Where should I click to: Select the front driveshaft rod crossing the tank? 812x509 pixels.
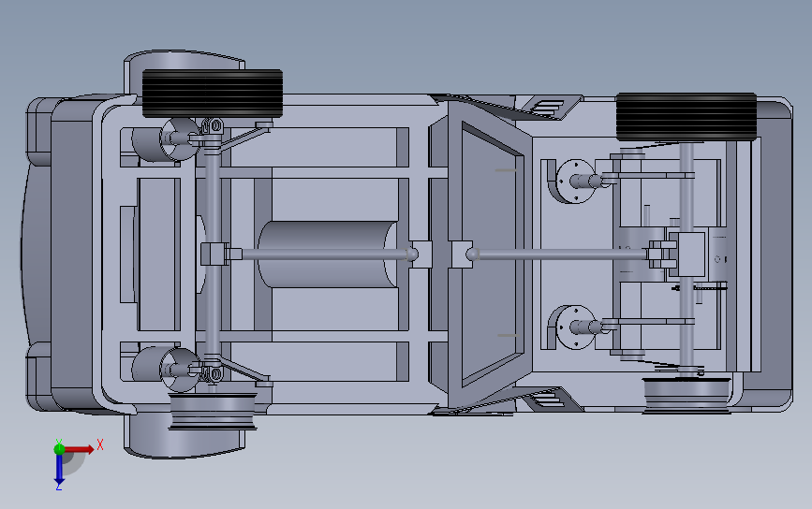tap(324, 254)
